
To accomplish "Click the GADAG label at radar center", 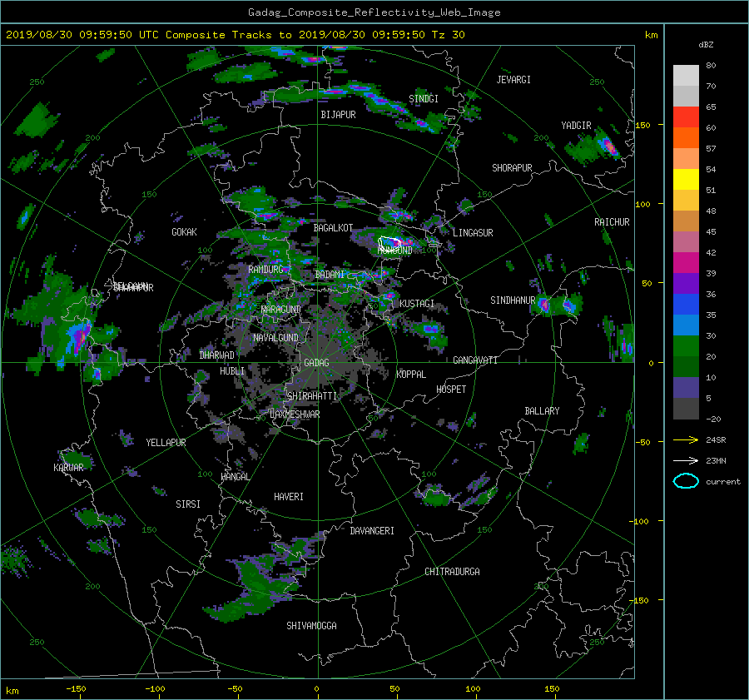I will click(x=317, y=363).
